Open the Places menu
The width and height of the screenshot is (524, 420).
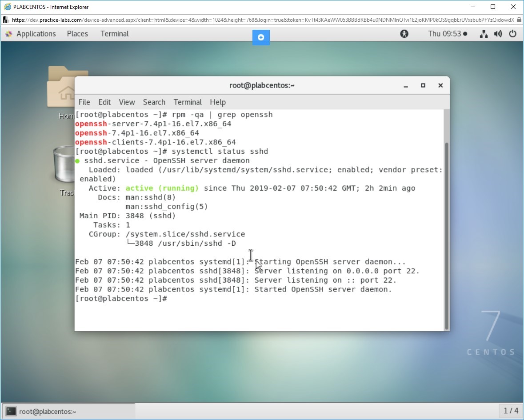77,34
